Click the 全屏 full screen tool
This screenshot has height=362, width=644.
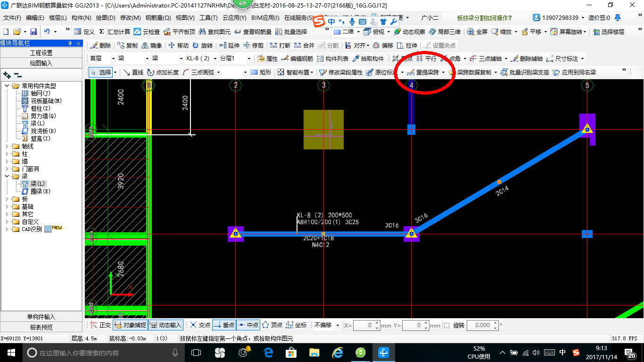(477, 32)
